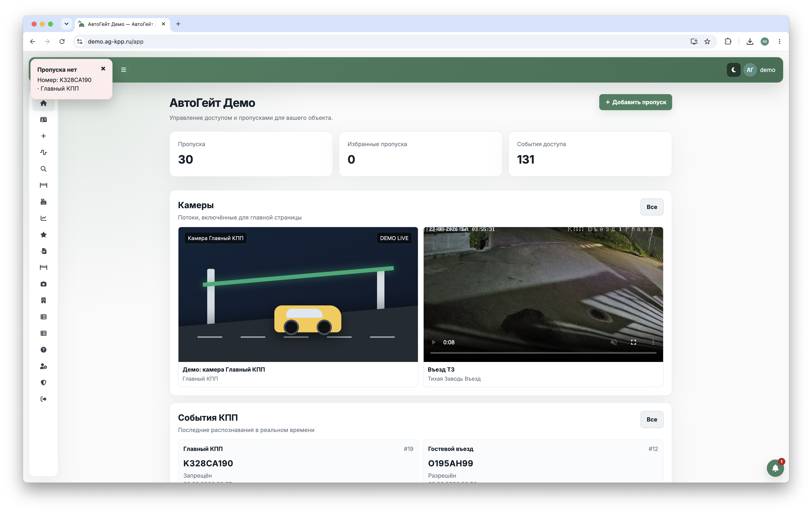Open help via the question mark icon
812x513 pixels.
(44, 350)
